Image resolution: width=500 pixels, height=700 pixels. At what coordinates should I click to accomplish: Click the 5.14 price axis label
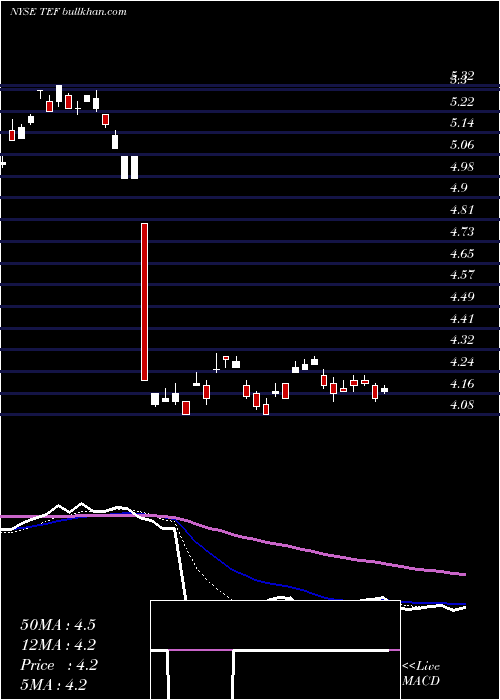(x=462, y=123)
